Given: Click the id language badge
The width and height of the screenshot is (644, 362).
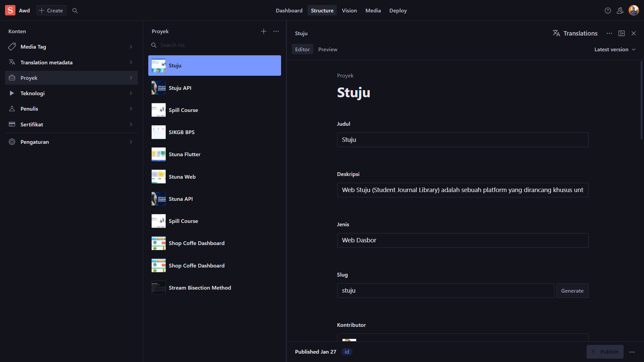Looking at the screenshot, I should tap(347, 352).
